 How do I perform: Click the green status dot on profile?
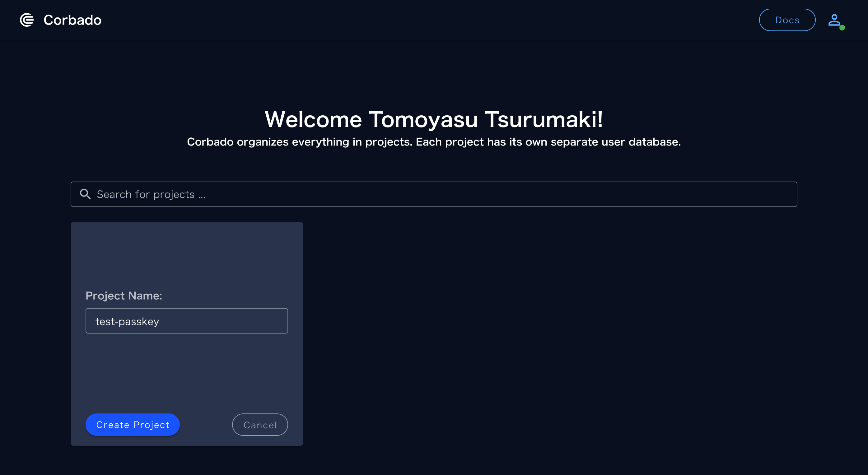(x=842, y=28)
